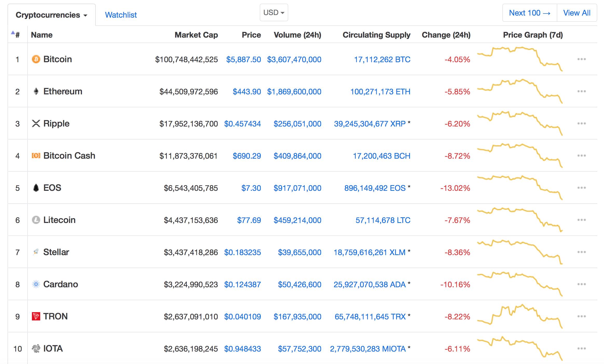Click Litecoin volume $459,214,000

297,220
